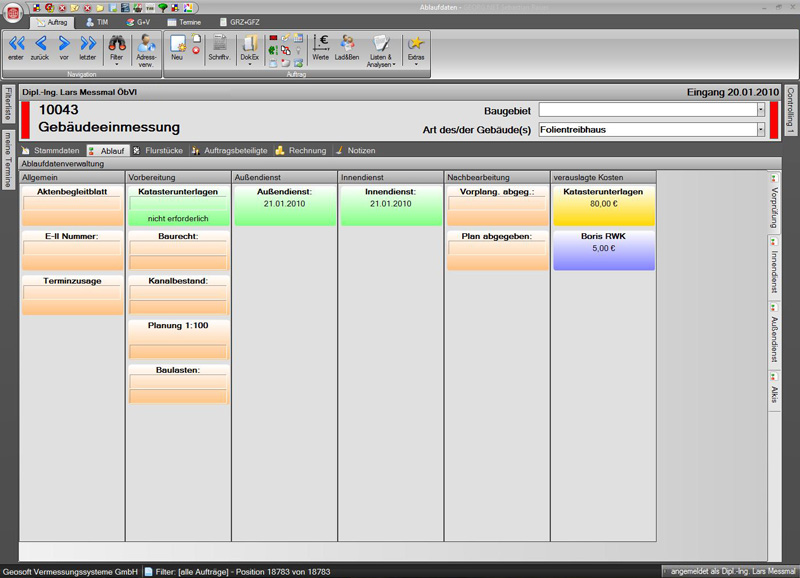The image size is (800, 578).
Task: Click the red application logo button
Action: click(13, 13)
